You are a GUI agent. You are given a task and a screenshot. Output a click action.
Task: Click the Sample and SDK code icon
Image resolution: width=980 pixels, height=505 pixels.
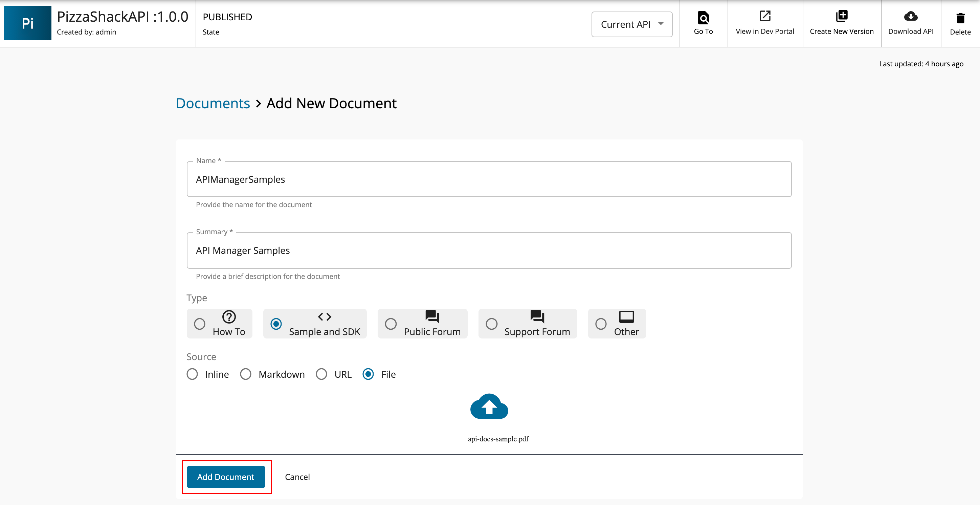click(325, 316)
